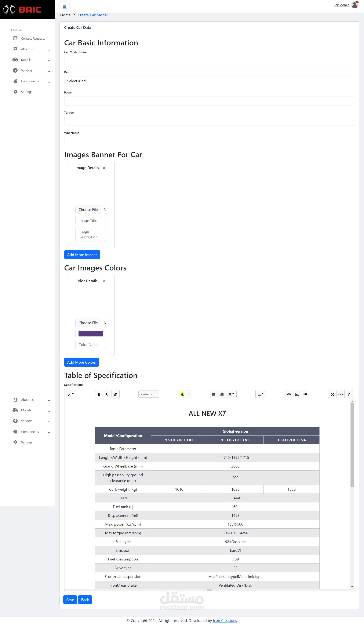The height and width of the screenshot is (624, 364).
Task: Toggle bold formatting in the editor
Action: click(99, 394)
